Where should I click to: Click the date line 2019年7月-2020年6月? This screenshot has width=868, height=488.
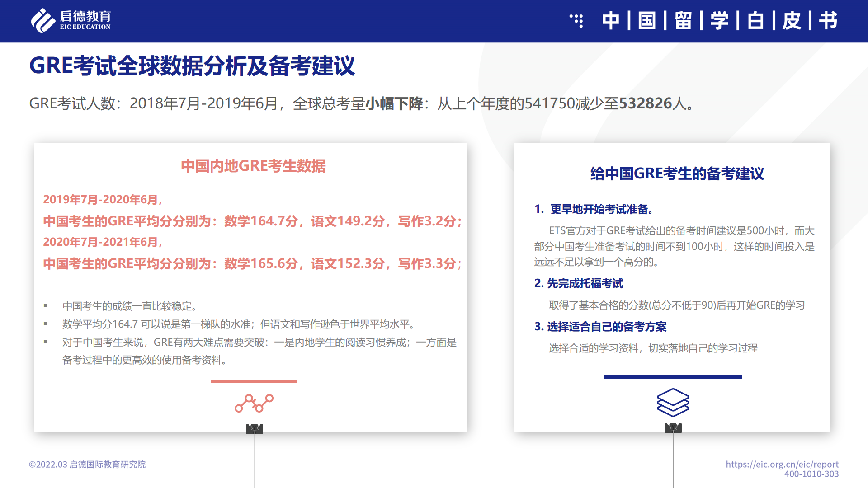tap(103, 199)
